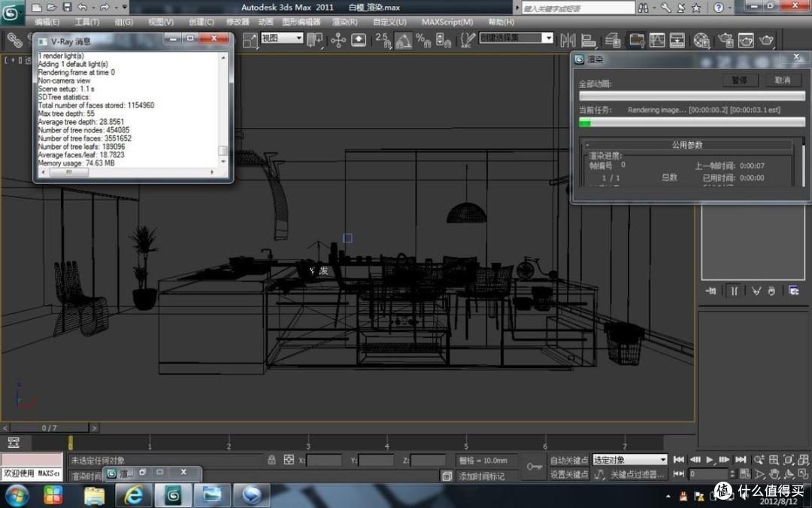
Task: Toggle Angle Snap on toolbar
Action: pyautogui.click(x=404, y=40)
